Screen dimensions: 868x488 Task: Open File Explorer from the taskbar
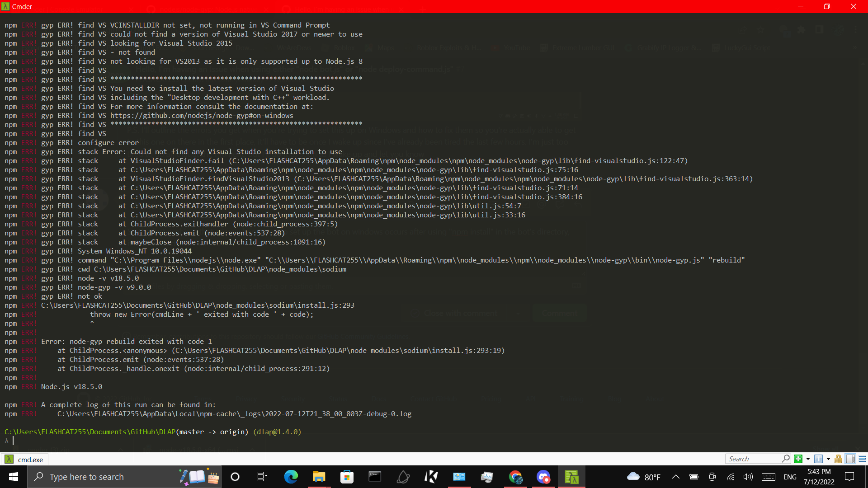(x=319, y=477)
